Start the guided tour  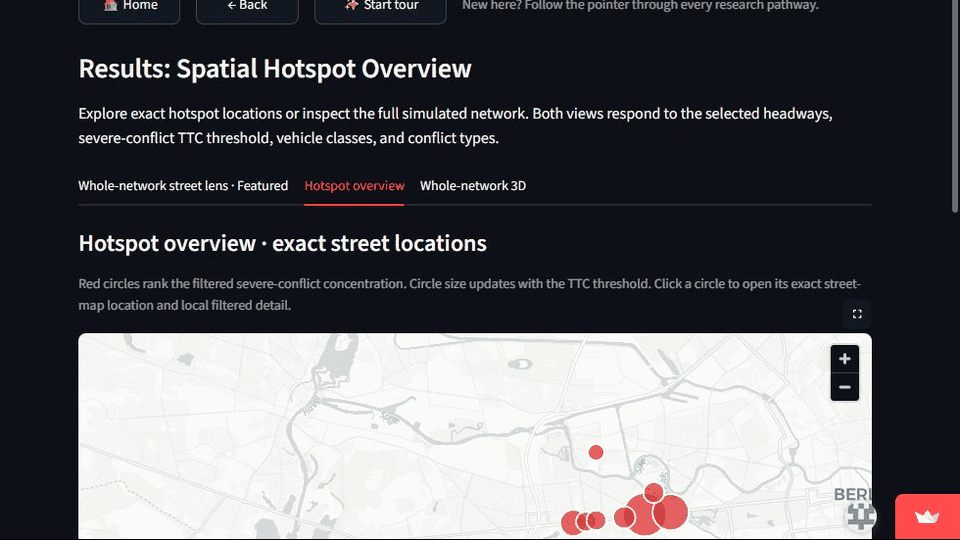(x=380, y=7)
